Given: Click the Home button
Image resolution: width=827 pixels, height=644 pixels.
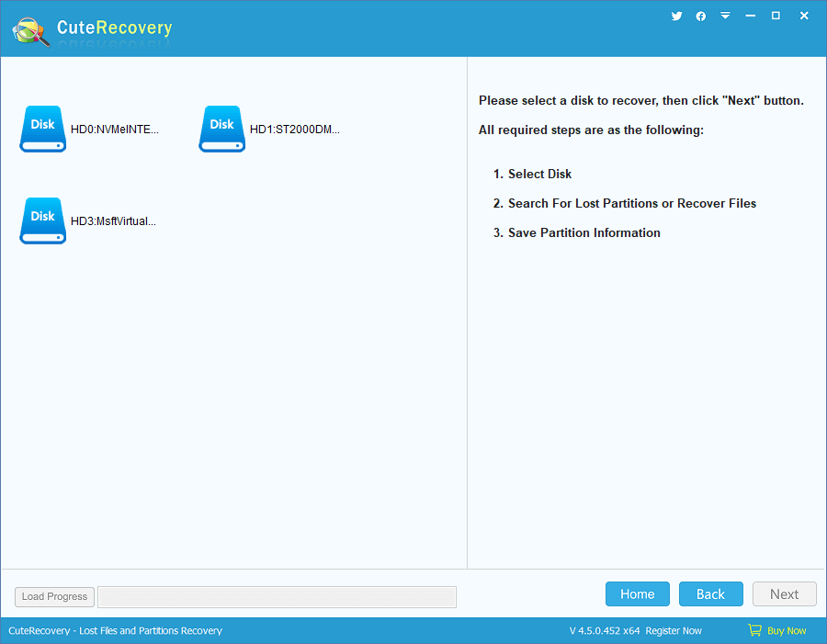Looking at the screenshot, I should coord(637,593).
